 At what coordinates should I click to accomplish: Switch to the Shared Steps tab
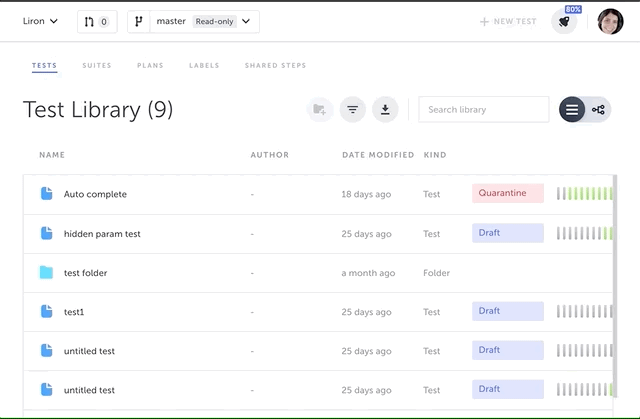pyautogui.click(x=276, y=65)
